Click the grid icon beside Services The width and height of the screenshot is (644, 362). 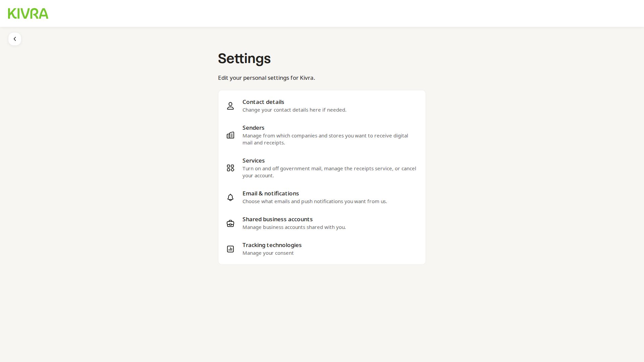click(x=230, y=168)
